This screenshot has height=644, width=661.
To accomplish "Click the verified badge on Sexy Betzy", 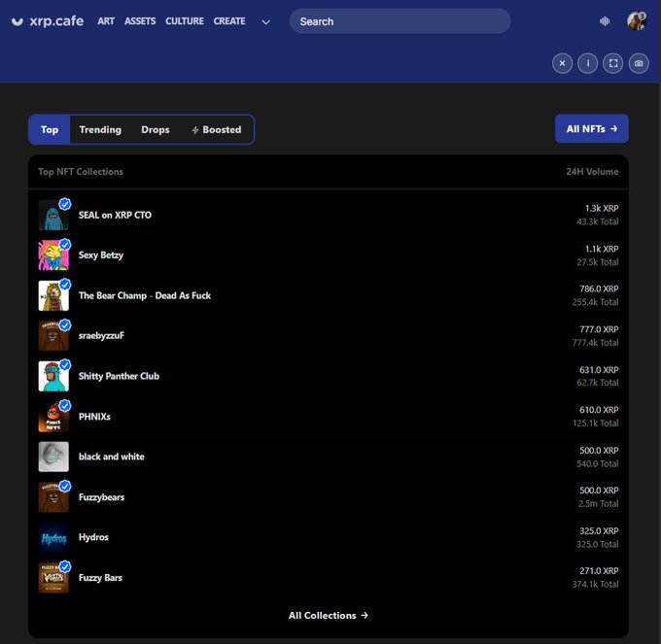I will point(65,245).
